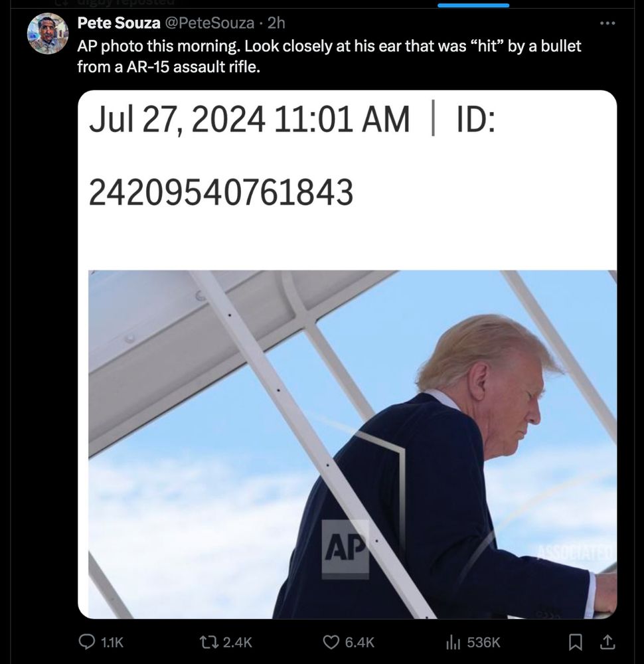Repost the tweet using the arrows icon
Image resolution: width=644 pixels, height=664 pixels.
210,642
